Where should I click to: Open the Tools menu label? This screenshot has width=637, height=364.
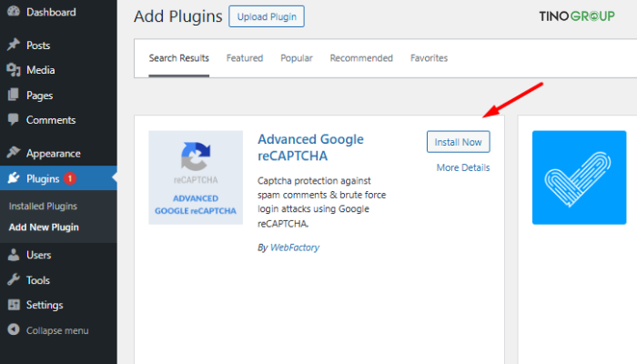[x=38, y=280]
